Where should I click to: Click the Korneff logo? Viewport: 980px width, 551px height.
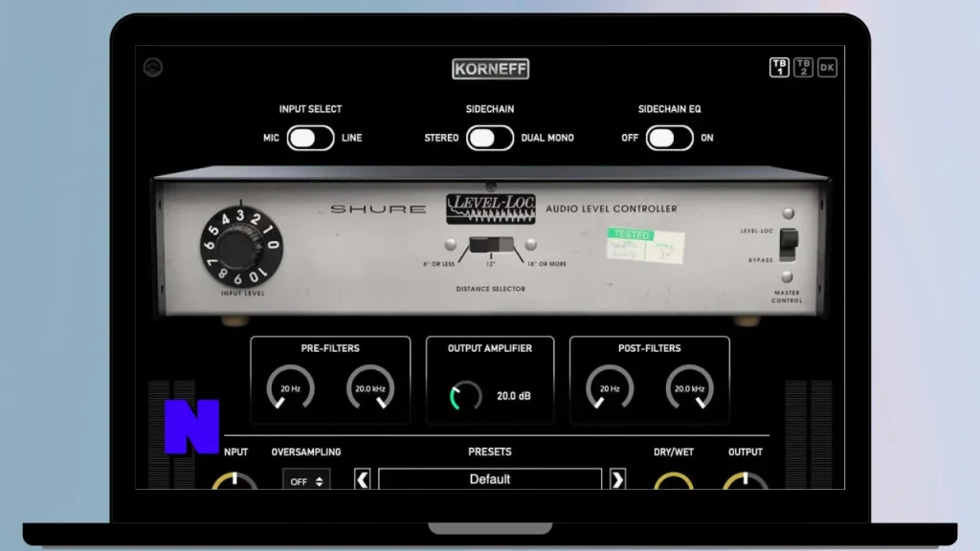[491, 69]
